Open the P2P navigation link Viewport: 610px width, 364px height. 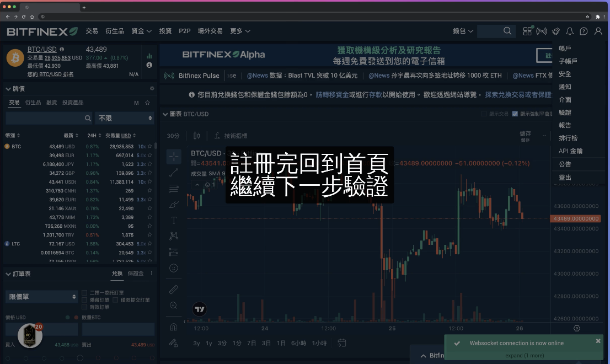185,31
